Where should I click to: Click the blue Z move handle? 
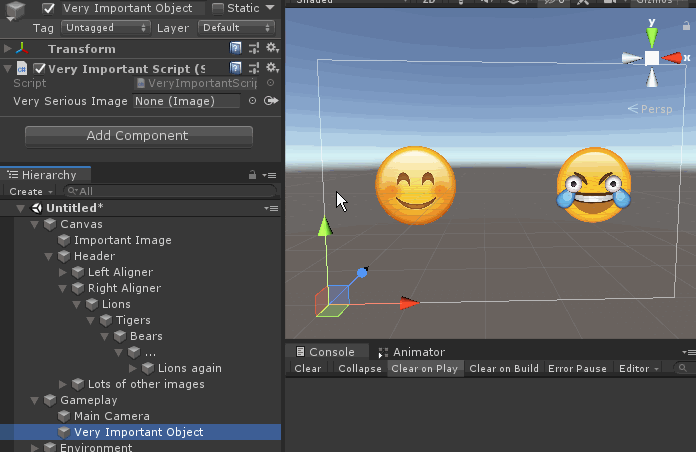362,273
